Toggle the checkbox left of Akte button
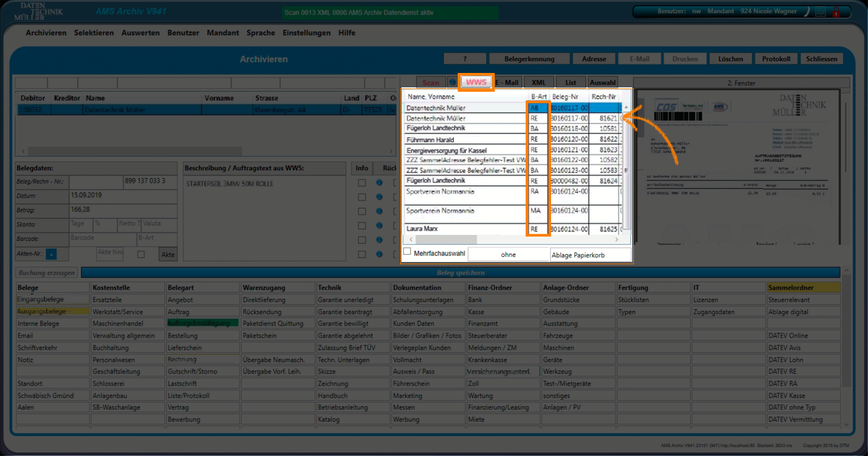868x456 pixels. click(x=141, y=254)
